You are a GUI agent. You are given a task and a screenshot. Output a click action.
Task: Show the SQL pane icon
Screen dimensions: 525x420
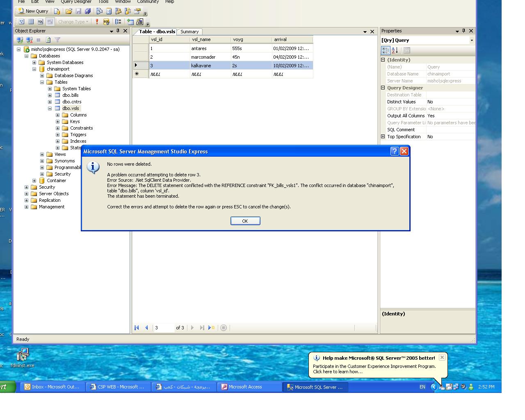click(40, 22)
